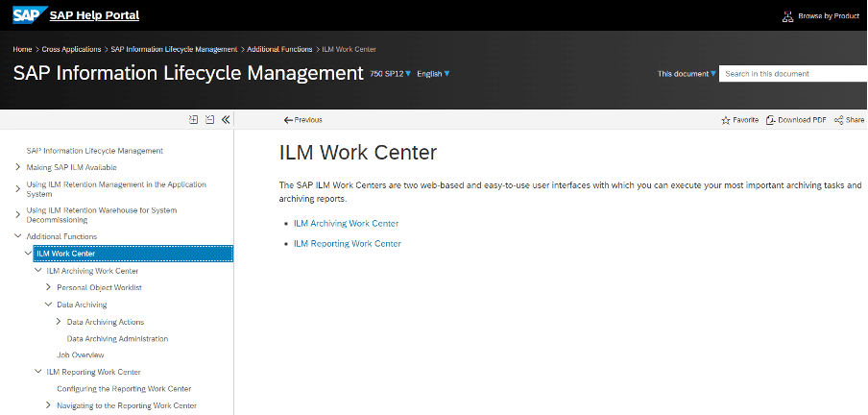Select Making SAP ILM Available

[x=71, y=167]
